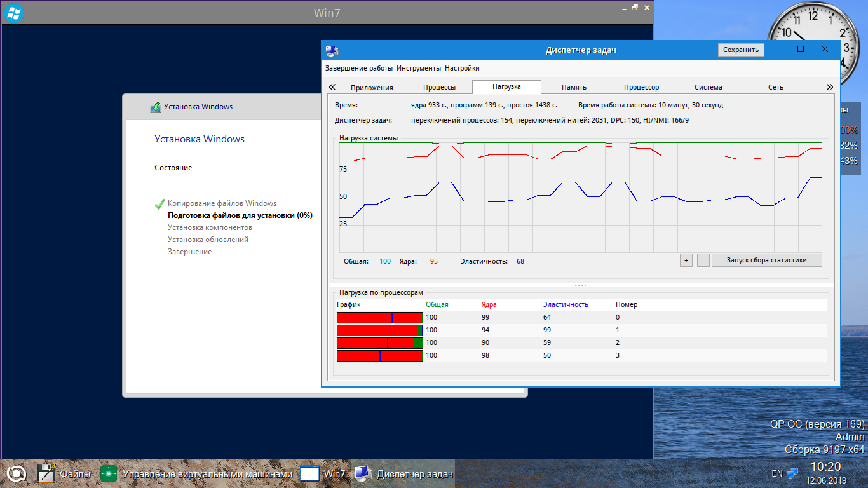The image size is (868, 488).
Task: Activate Диспетчер задач taskbar entry
Action: [403, 473]
